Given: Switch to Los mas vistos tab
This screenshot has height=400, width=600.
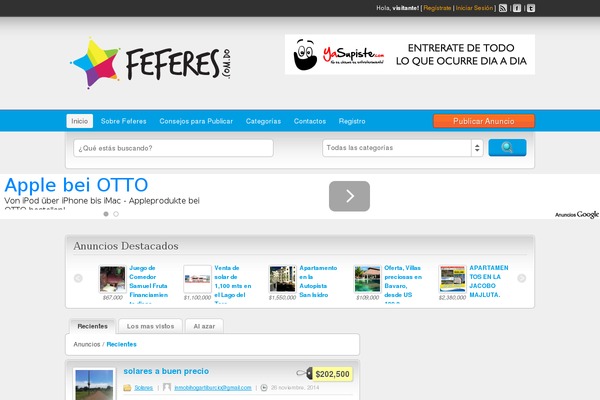Looking at the screenshot, I should coord(150,326).
